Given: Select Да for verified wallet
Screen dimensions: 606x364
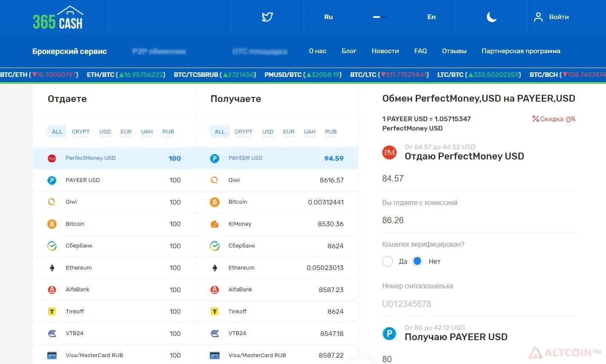Looking at the screenshot, I should pos(387,261).
